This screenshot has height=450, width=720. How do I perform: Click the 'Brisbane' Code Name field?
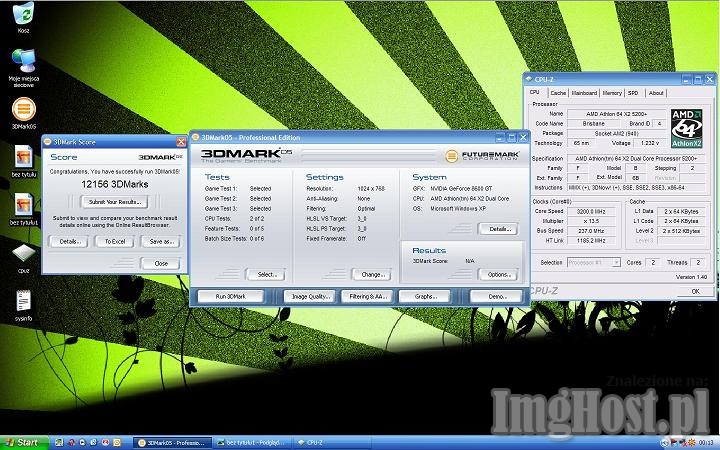tap(593, 124)
